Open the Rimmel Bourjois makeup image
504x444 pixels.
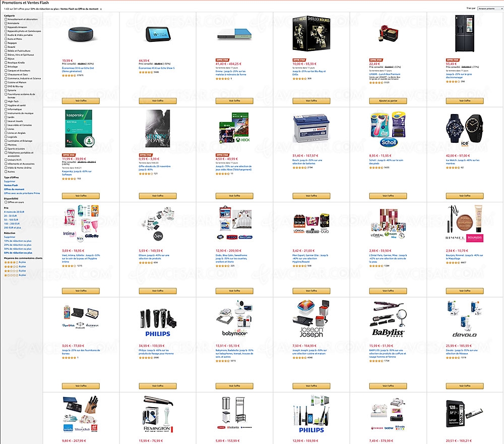pos(465,224)
